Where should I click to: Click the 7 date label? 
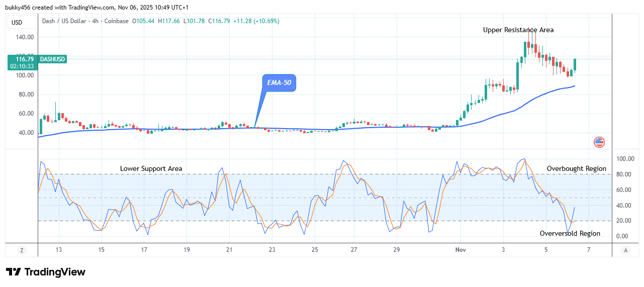click(589, 250)
